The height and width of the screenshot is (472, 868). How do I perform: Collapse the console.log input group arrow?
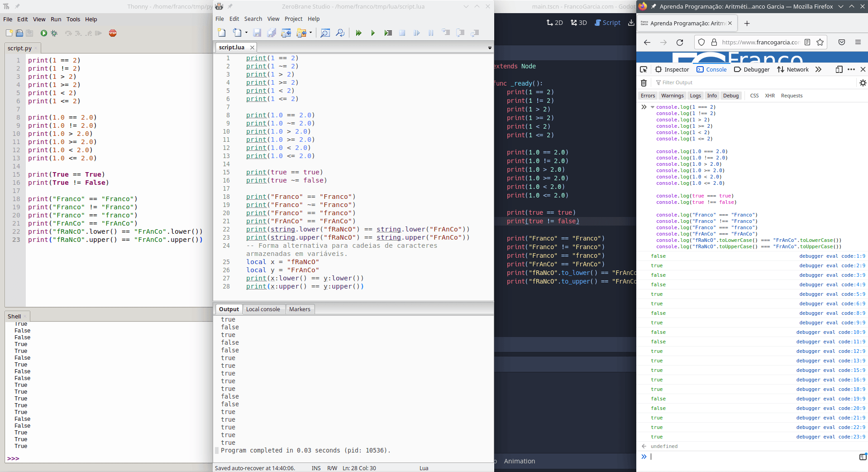pos(653,107)
